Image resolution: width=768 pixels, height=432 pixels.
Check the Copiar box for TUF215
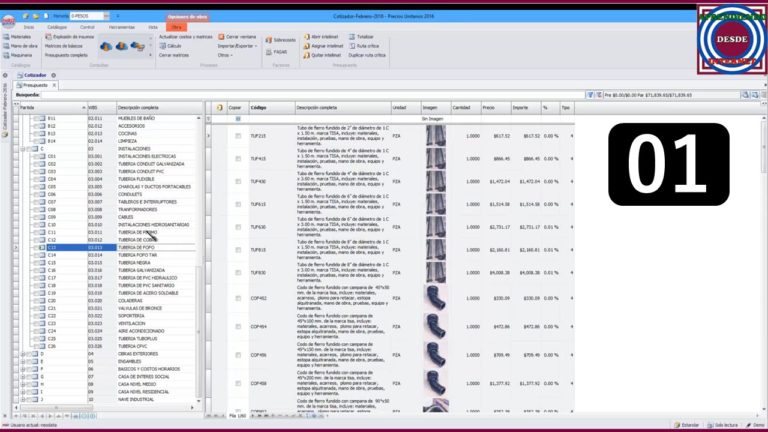coord(237,136)
